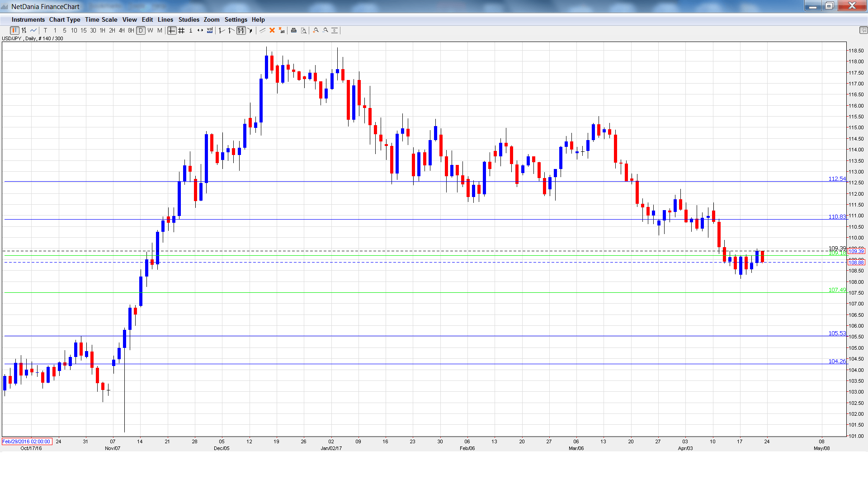The image size is (868, 488).
Task: Switch to the line chart icon
Action: coord(33,30)
